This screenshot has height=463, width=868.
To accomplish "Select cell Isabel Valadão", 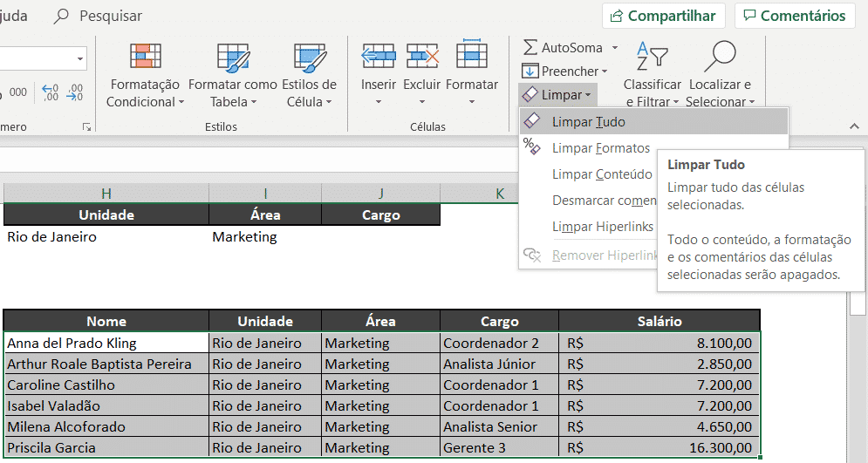I will coord(106,406).
